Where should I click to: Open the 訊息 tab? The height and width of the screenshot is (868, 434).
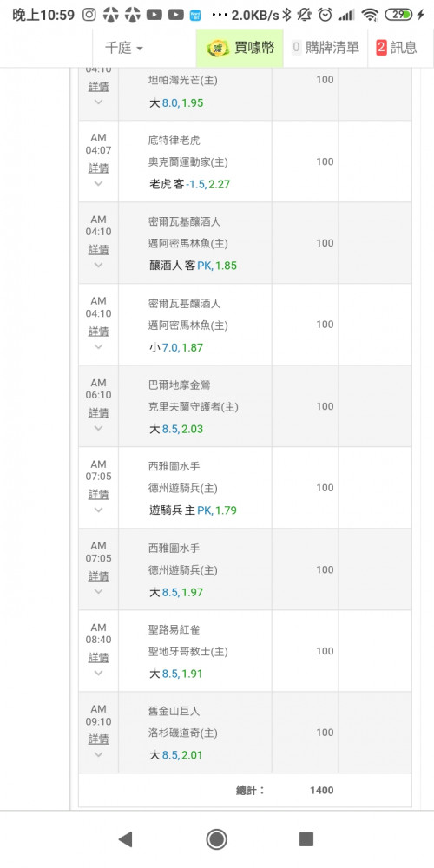(397, 48)
